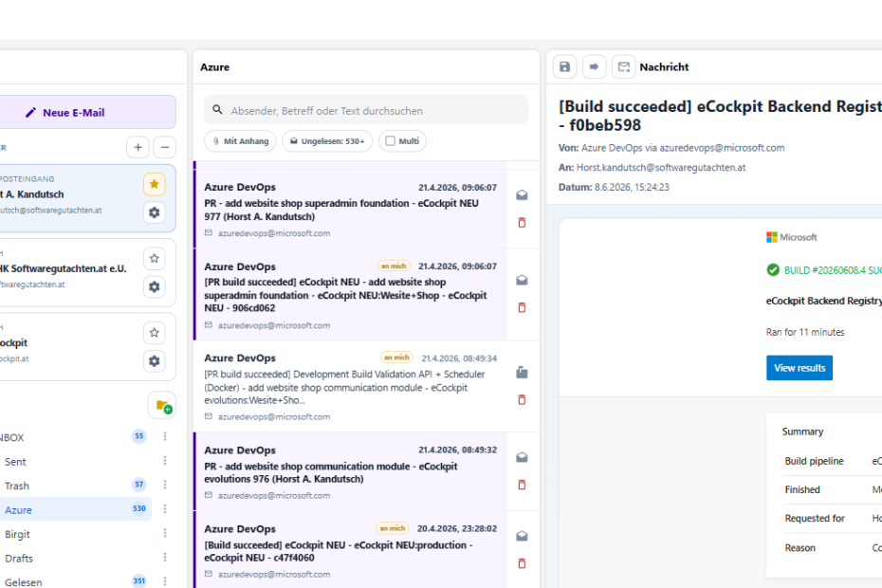Image resolution: width=882 pixels, height=588 pixels.
Task: Click recipient Horst.kandutsch@softwaregutachten.at
Action: coord(661,168)
